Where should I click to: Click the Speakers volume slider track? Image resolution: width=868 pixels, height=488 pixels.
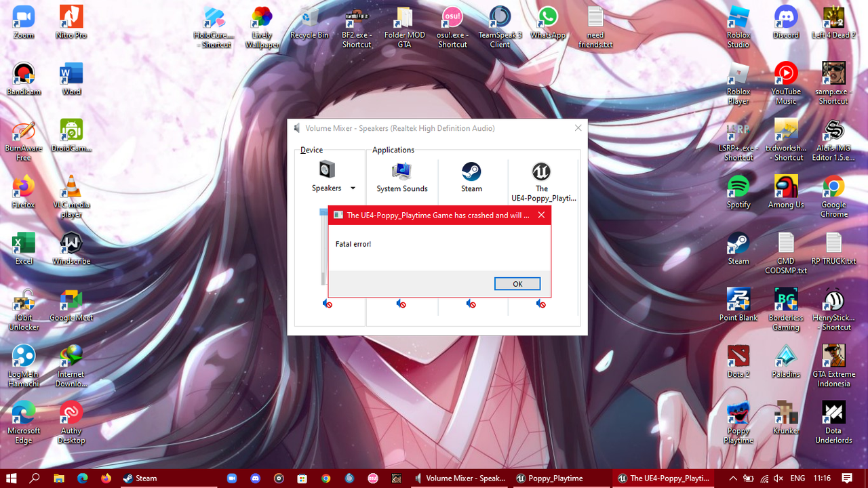coord(323,247)
